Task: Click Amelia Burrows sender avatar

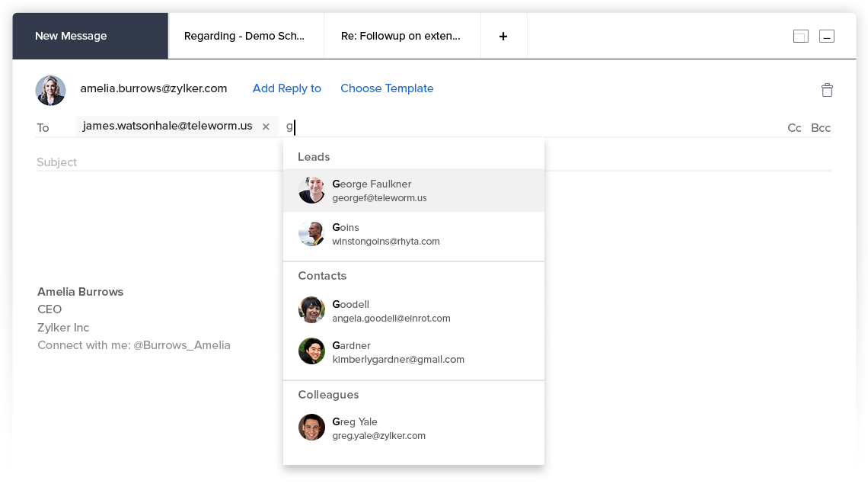Action: tap(50, 90)
